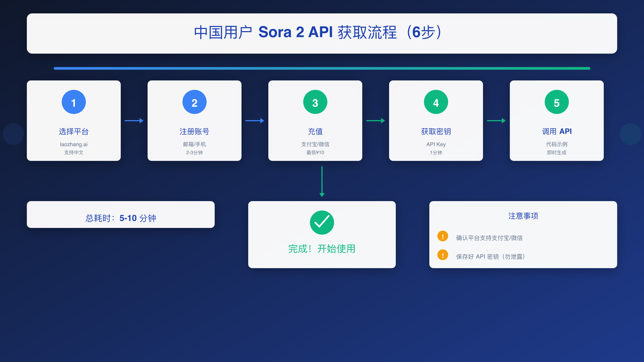This screenshot has height=362, width=644.
Task: Click the green checkmark success icon
Action: (x=321, y=222)
